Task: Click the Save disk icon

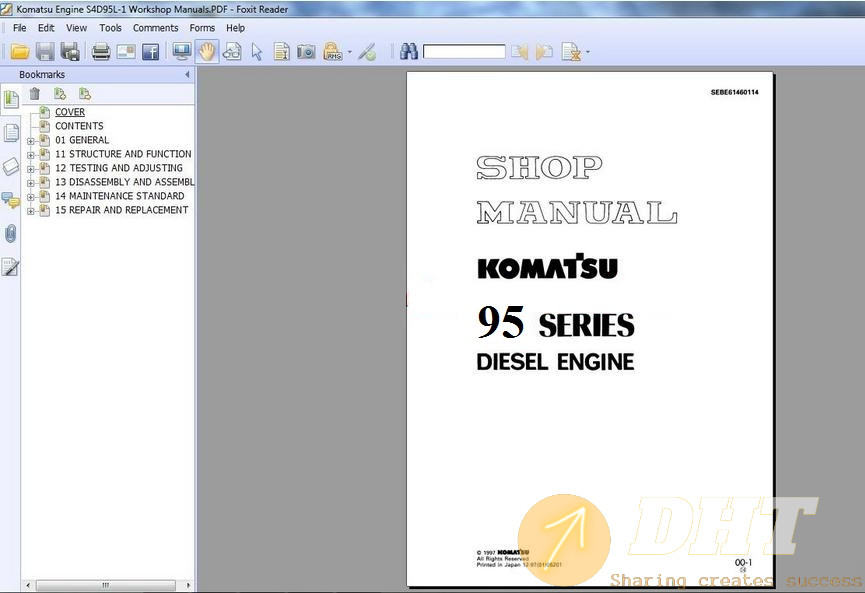Action: pyautogui.click(x=45, y=52)
